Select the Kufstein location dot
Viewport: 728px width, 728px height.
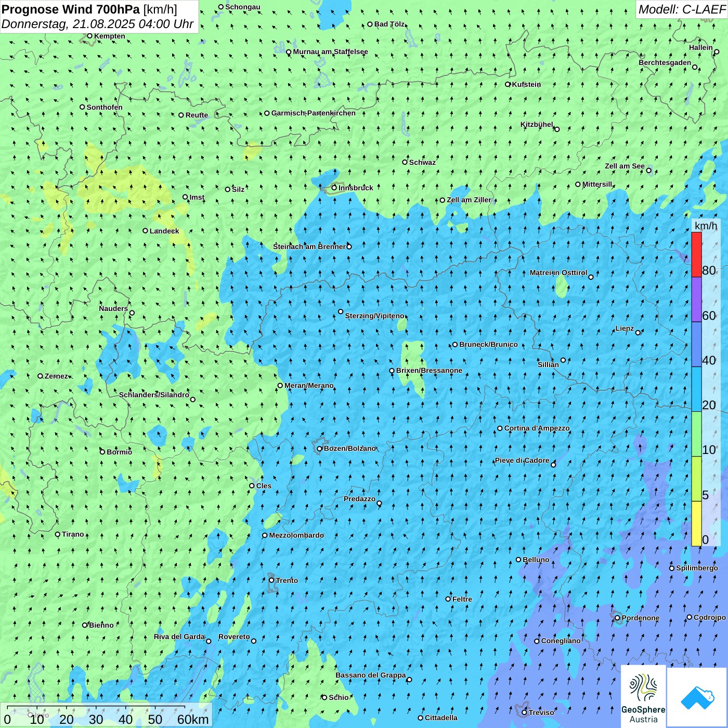pyautogui.click(x=508, y=84)
